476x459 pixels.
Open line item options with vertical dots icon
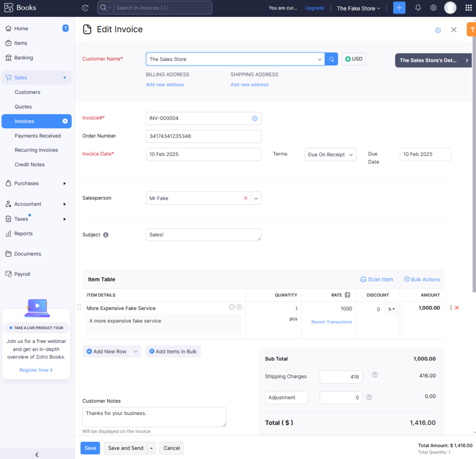click(x=450, y=307)
